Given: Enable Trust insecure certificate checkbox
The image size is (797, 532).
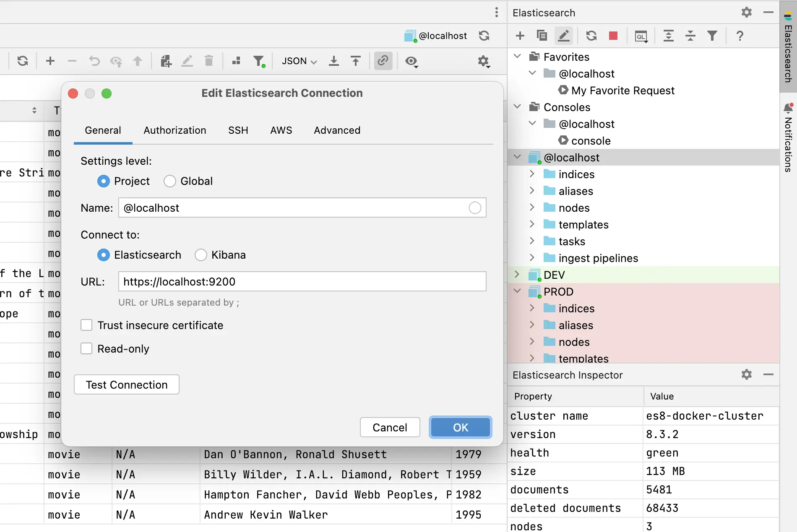Looking at the screenshot, I should pyautogui.click(x=86, y=325).
